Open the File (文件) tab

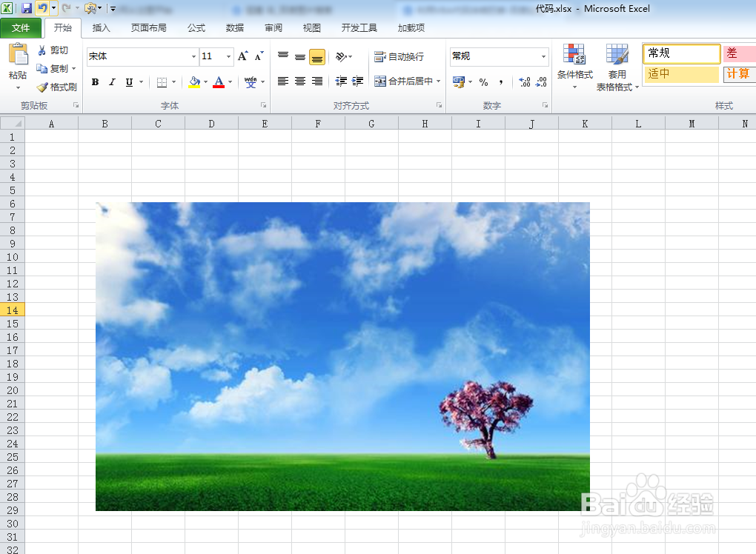click(21, 28)
